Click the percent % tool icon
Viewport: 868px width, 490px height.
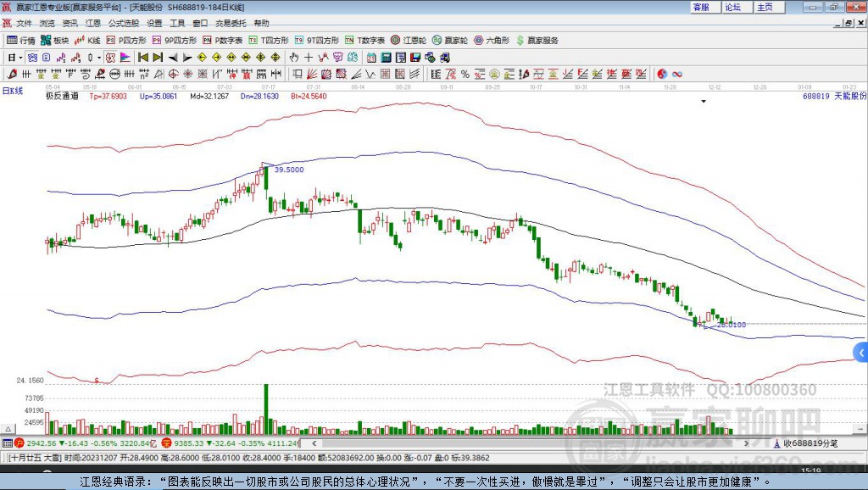tap(465, 74)
